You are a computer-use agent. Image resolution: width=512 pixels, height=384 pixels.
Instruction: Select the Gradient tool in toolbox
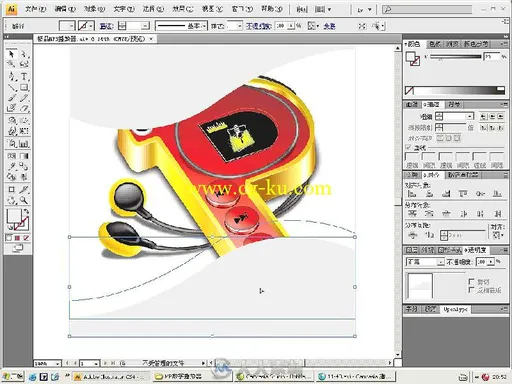[24, 156]
